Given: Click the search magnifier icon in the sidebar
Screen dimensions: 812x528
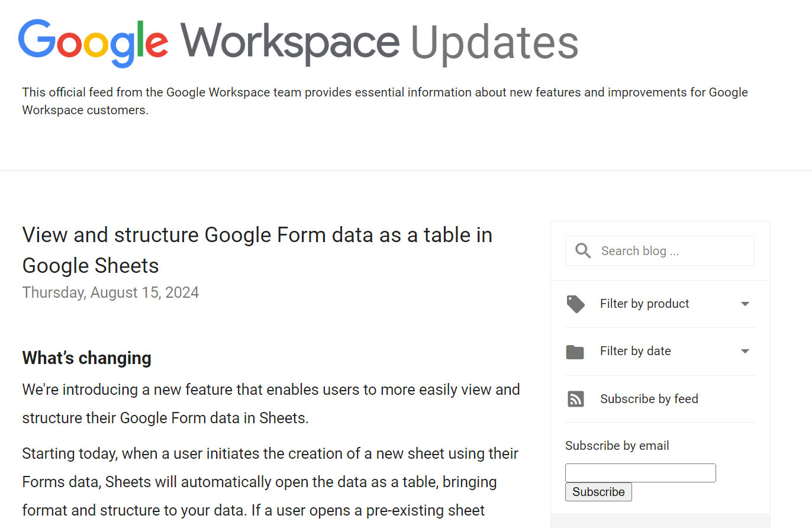Looking at the screenshot, I should (582, 250).
